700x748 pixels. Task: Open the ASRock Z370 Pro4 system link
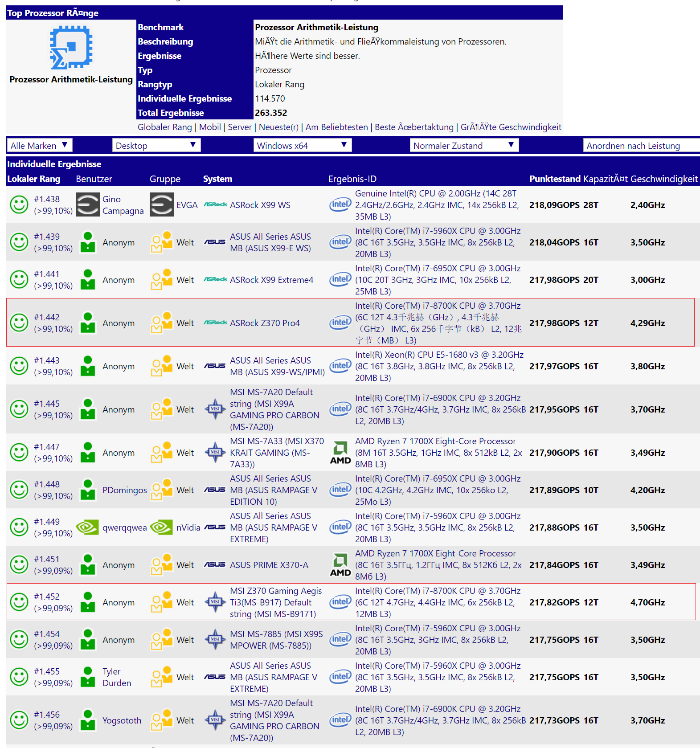click(265, 323)
